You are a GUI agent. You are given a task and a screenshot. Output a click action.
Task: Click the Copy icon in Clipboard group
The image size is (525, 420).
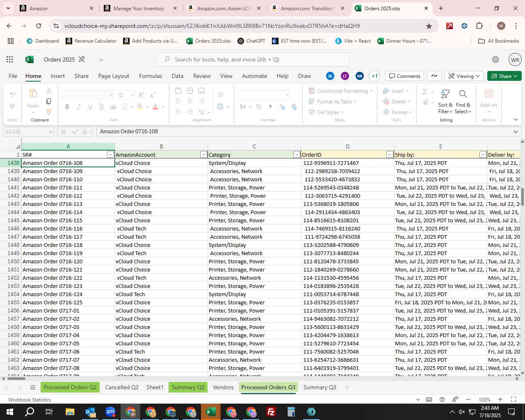pos(49,101)
